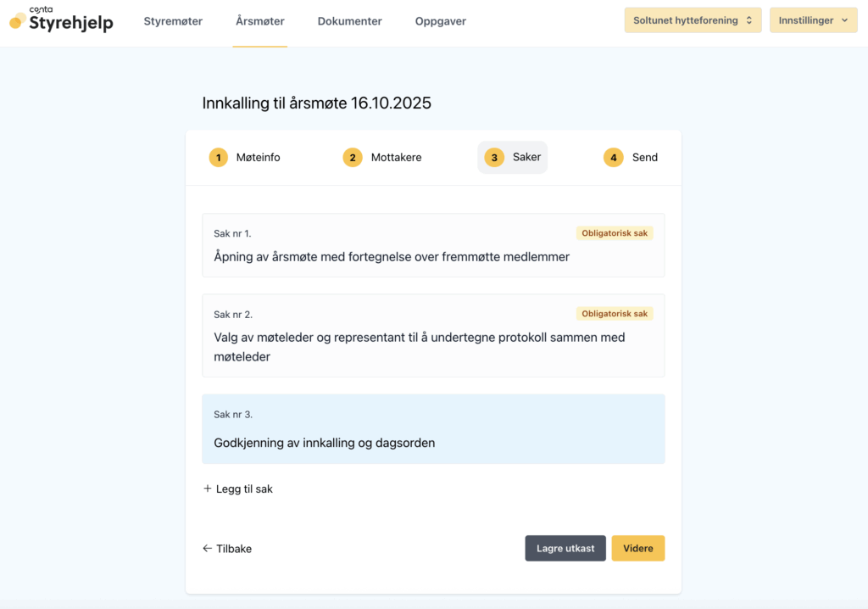This screenshot has height=609, width=868.
Task: Open the Soltunet hytteforening organization selector
Action: point(693,20)
